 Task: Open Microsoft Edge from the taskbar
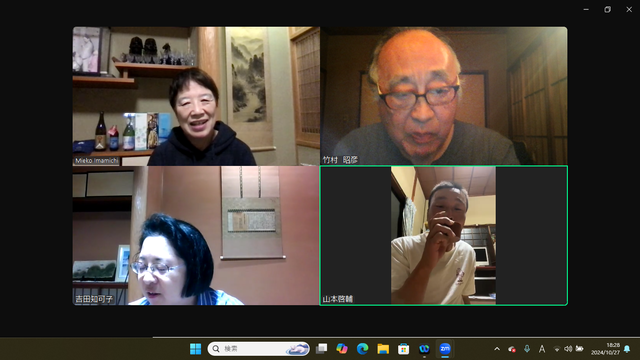point(362,349)
